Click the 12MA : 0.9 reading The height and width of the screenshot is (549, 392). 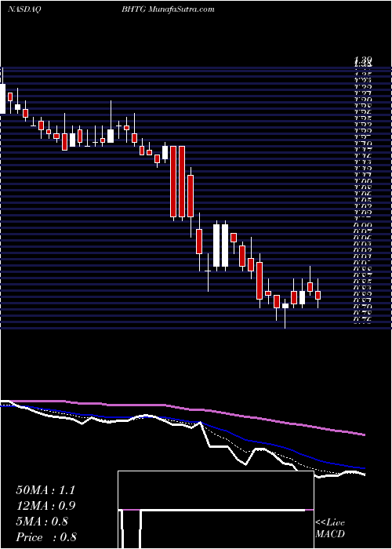(x=45, y=506)
